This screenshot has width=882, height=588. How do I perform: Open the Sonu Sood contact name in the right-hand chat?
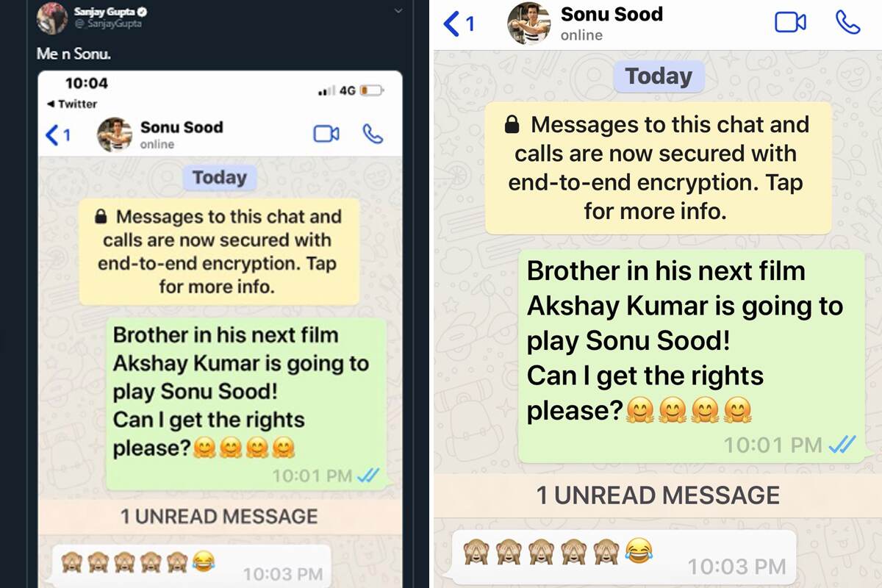(612, 14)
